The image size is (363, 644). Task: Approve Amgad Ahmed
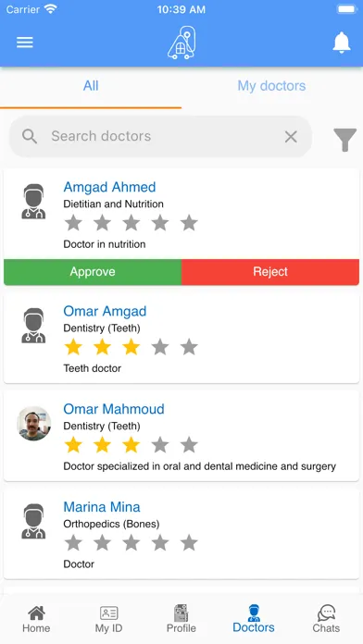click(x=93, y=272)
